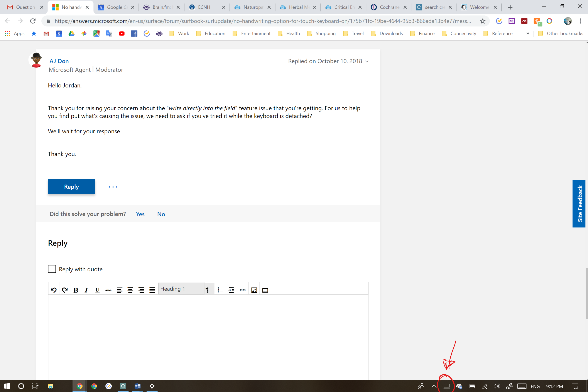This screenshot has height=392, width=588.
Task: Click the Italic formatting icon
Action: (x=86, y=290)
